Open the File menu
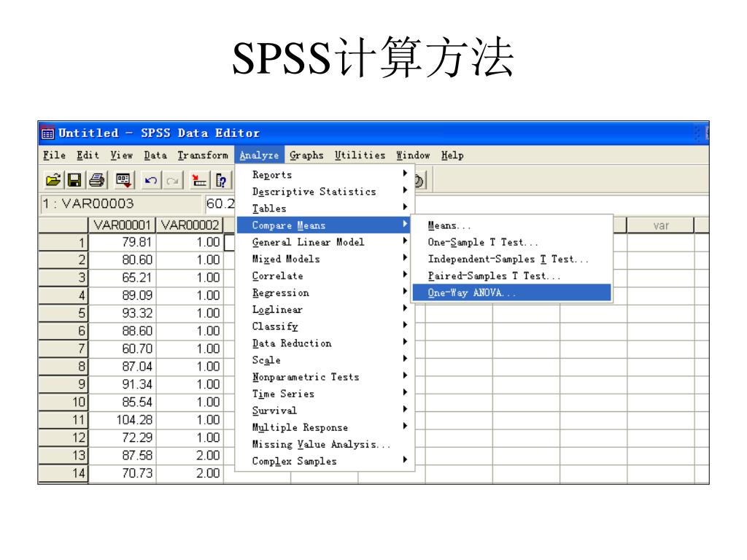 click(54, 155)
